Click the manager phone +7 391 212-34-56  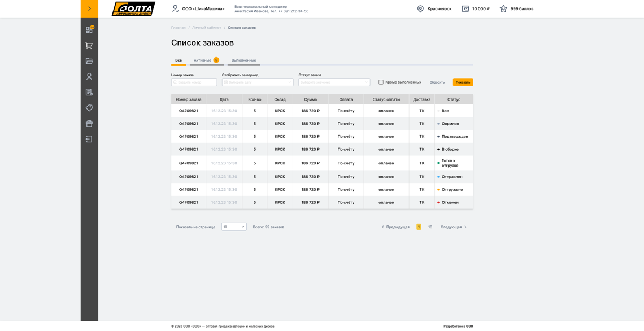[x=293, y=11]
